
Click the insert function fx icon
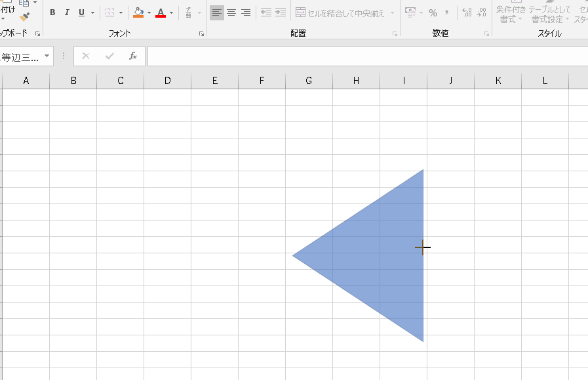click(133, 56)
